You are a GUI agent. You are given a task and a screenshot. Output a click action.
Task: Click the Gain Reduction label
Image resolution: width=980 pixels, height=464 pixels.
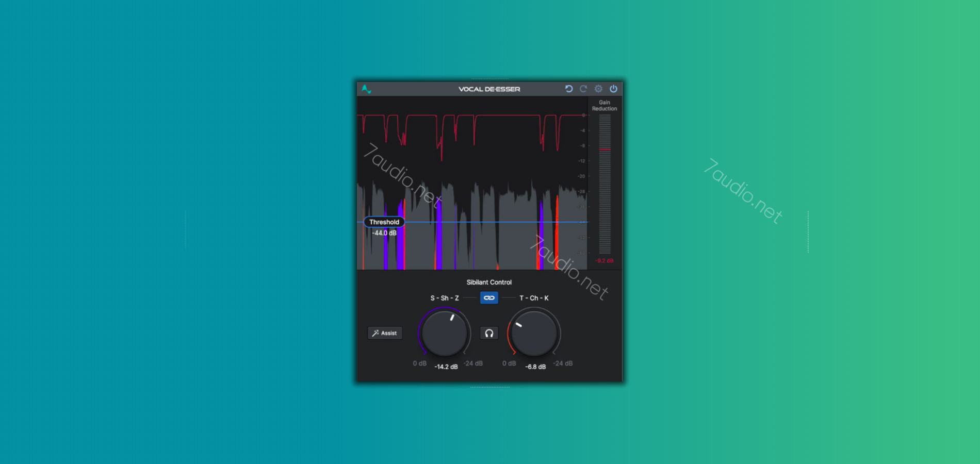coord(605,106)
